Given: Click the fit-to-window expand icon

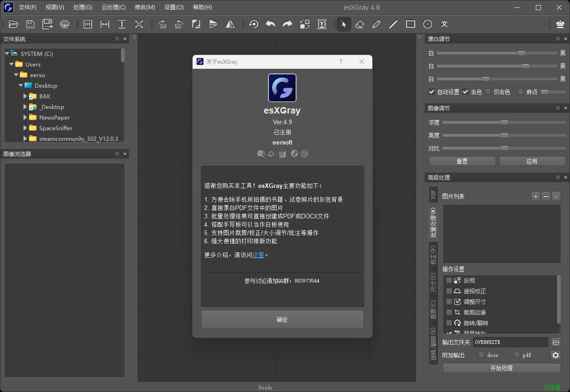Looking at the screenshot, I should point(139,24).
